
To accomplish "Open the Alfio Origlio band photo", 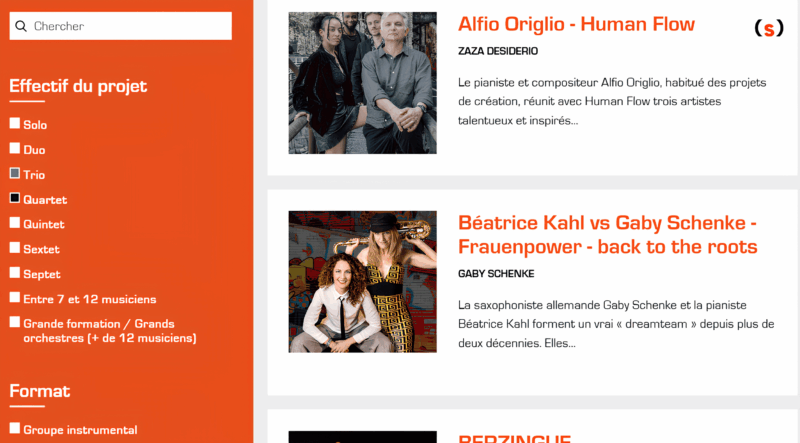I will (362, 83).
